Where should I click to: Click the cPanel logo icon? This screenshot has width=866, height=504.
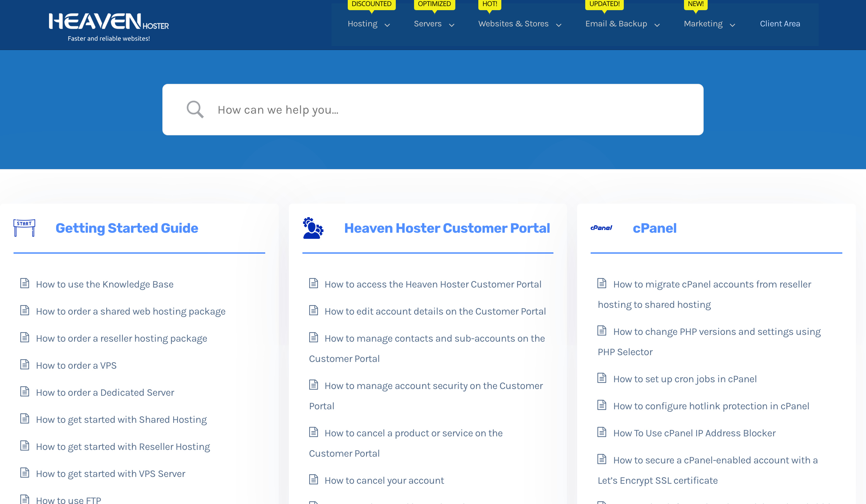point(601,228)
